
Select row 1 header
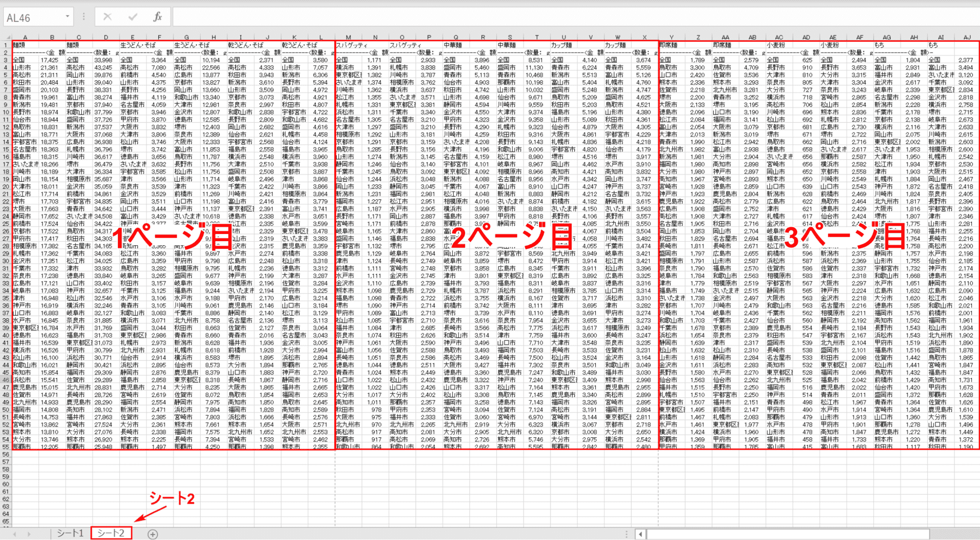tap(6, 45)
